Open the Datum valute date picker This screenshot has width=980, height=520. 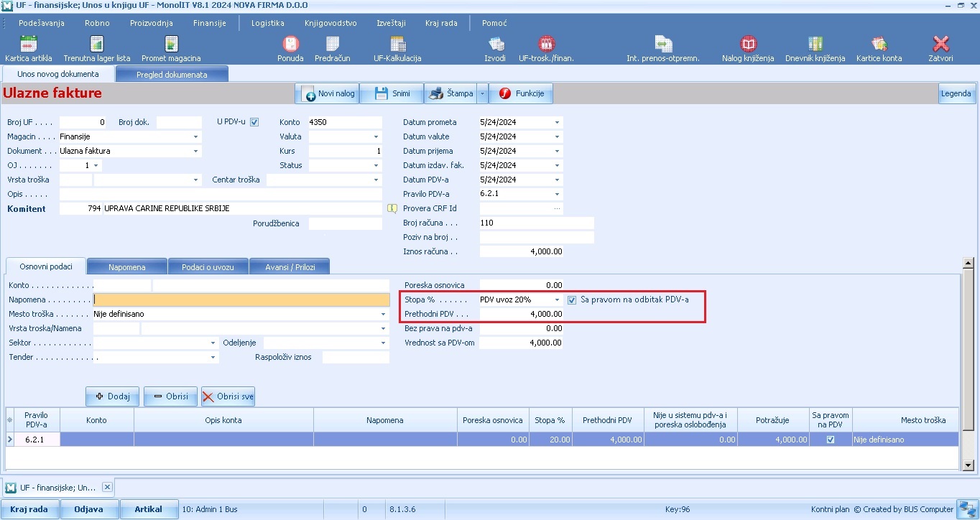click(557, 136)
